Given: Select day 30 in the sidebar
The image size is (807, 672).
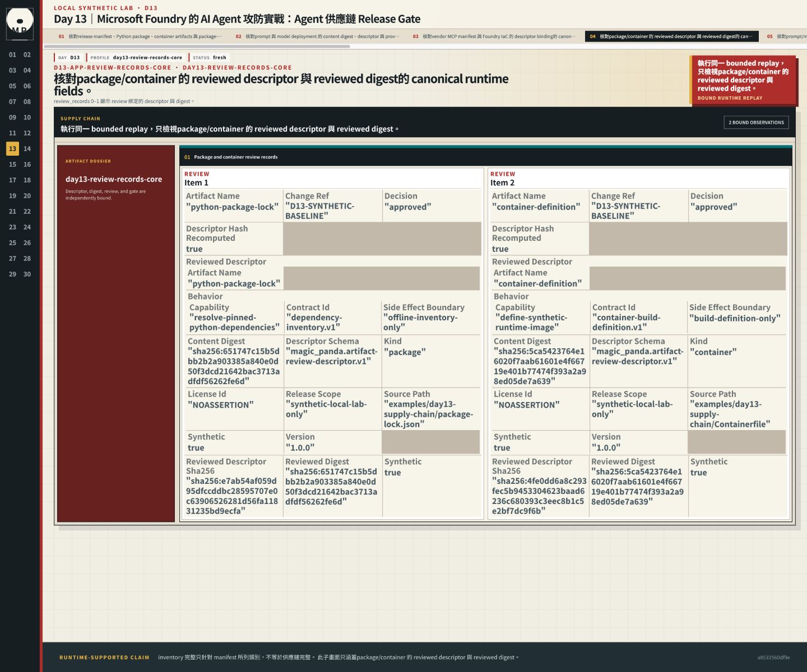Looking at the screenshot, I should tap(27, 274).
